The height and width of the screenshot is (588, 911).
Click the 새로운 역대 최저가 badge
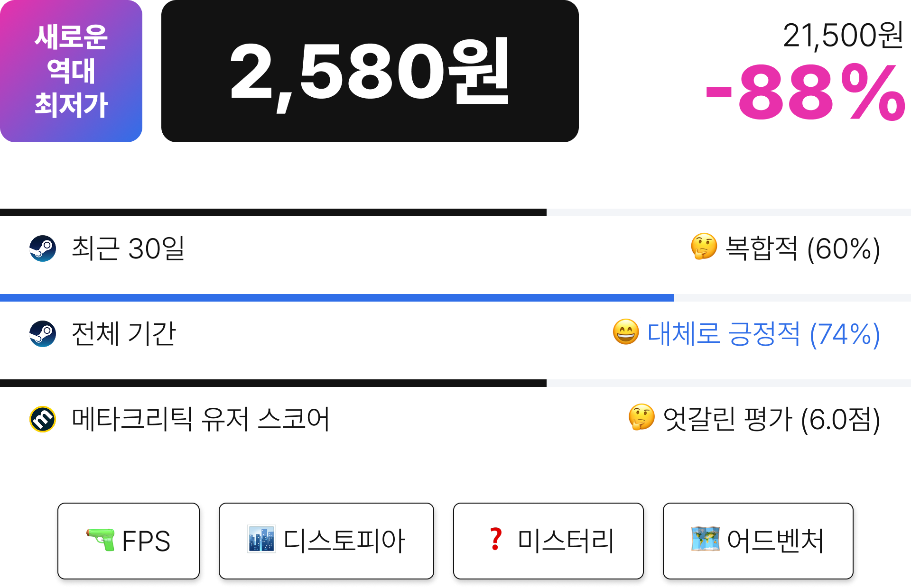click(71, 71)
